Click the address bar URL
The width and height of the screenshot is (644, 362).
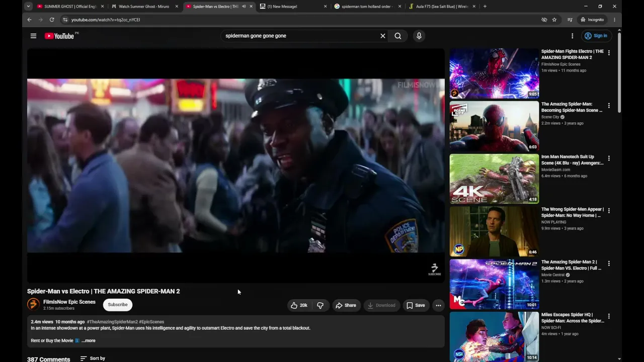(106, 20)
